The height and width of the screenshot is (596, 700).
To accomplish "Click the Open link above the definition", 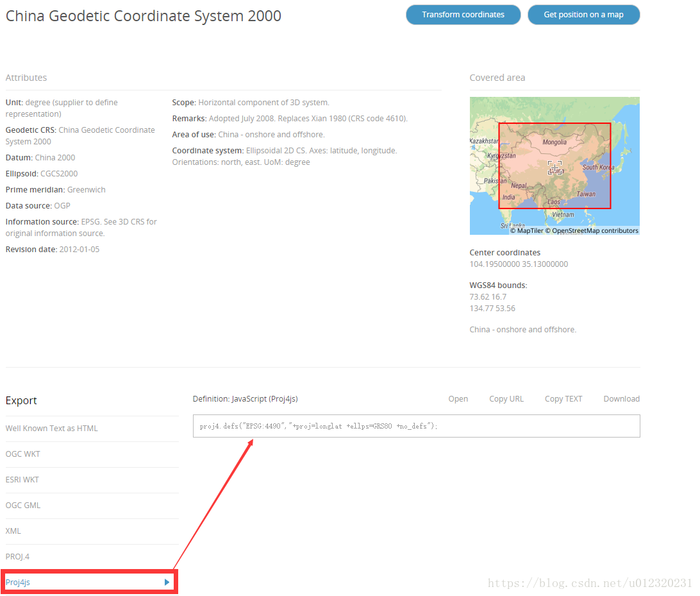I will [x=458, y=399].
